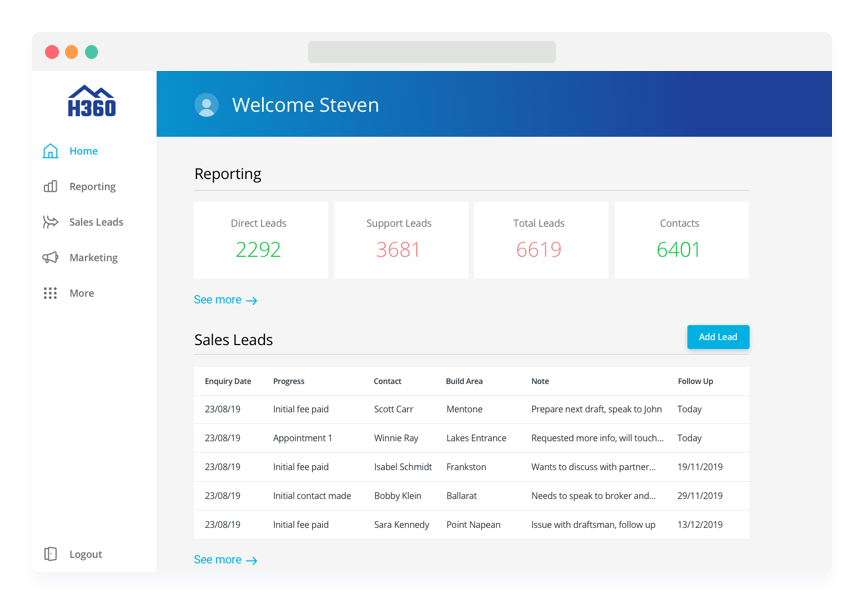Click See more under Reporting cards
Viewport: 864px width, 604px height.
(x=225, y=300)
